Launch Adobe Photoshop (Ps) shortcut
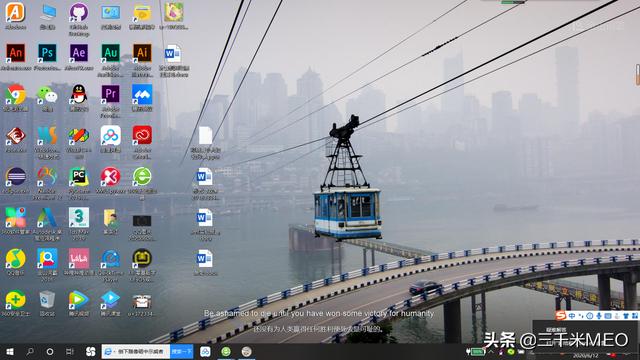 (x=47, y=53)
